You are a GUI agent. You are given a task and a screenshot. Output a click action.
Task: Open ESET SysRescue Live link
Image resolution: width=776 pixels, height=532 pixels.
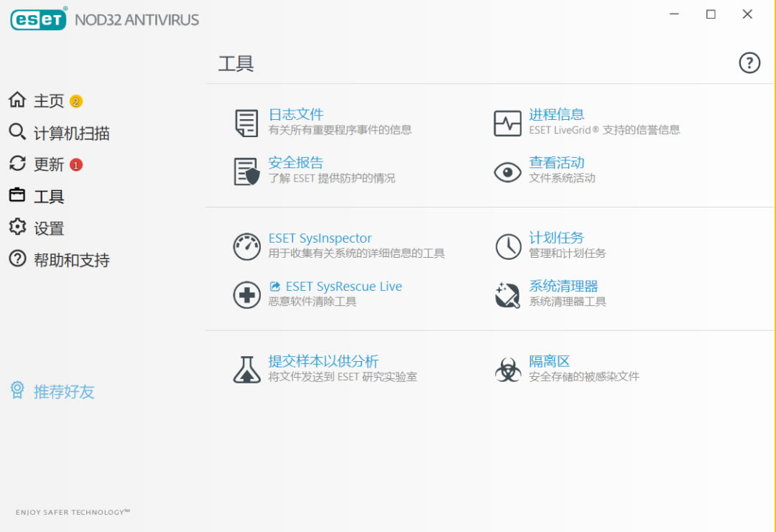click(x=344, y=286)
